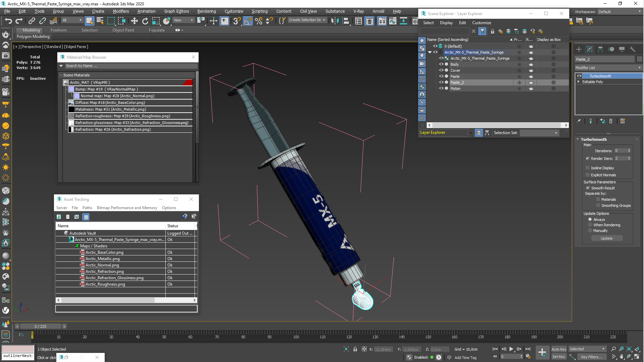Enable the Isoline Display checkbox
This screenshot has width=644, height=362.
click(588, 168)
